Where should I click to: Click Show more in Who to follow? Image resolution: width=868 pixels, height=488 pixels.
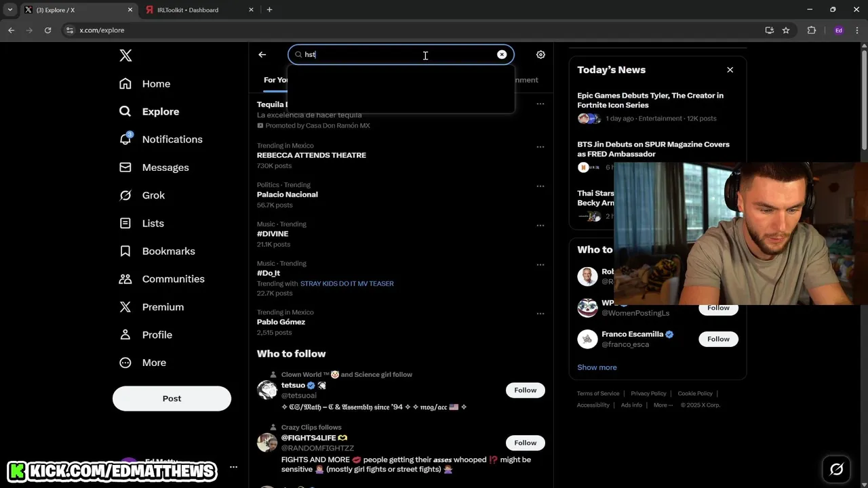(597, 367)
